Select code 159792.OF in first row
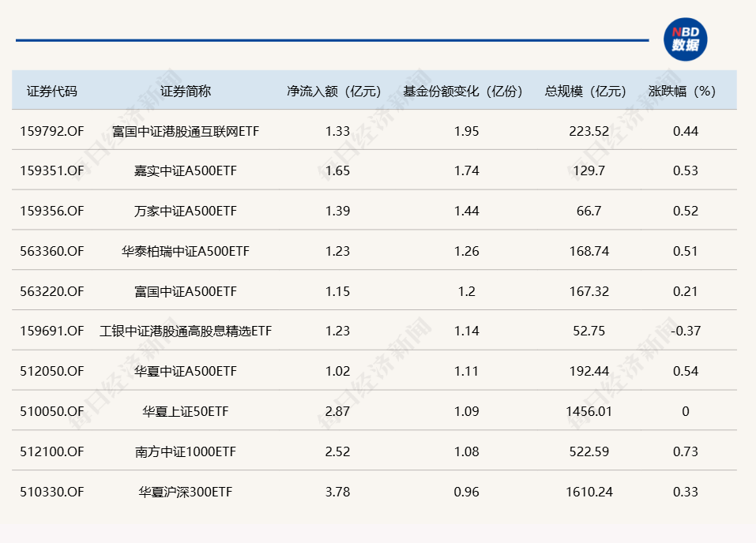Image resolution: width=756 pixels, height=543 pixels. pos(51,131)
